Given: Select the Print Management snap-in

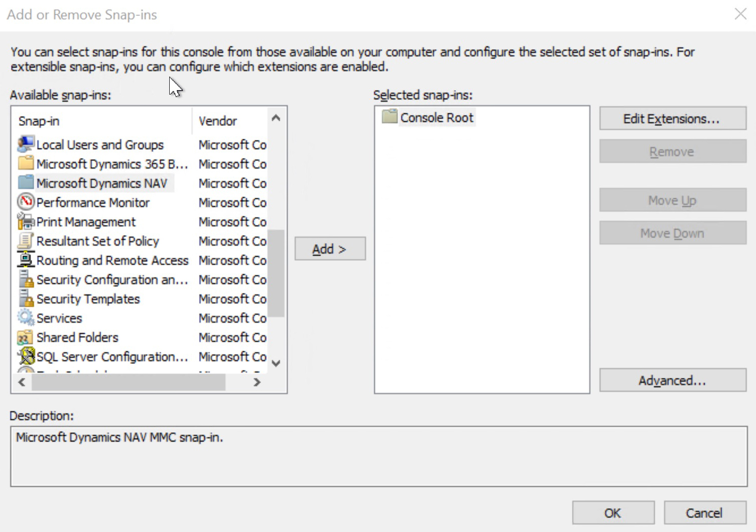Looking at the screenshot, I should [86, 222].
